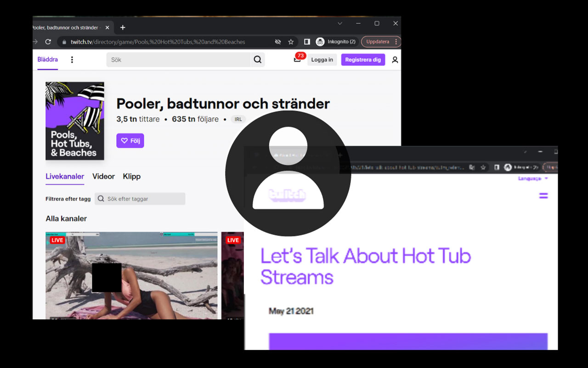Close the Twitch directory window
Screen dimensions: 588x368
(x=396, y=23)
